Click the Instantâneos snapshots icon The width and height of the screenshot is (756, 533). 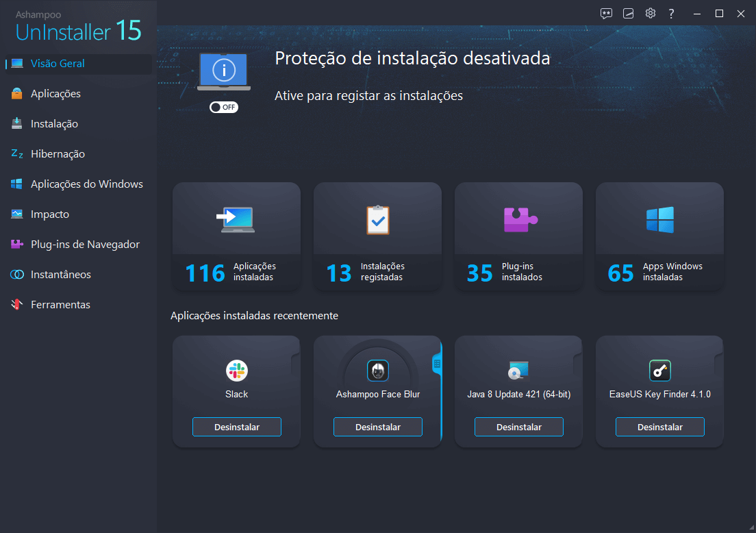pyautogui.click(x=17, y=275)
